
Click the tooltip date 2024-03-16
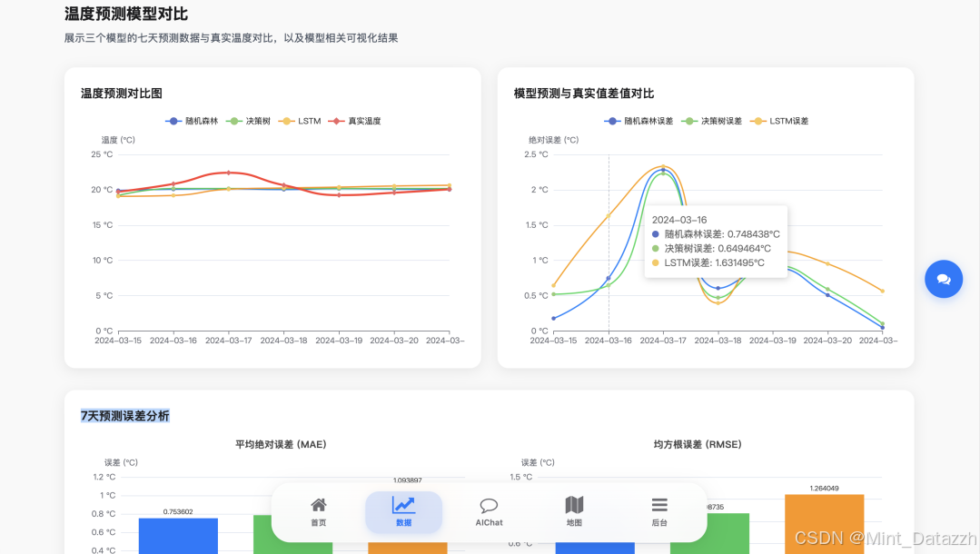pyautogui.click(x=679, y=220)
